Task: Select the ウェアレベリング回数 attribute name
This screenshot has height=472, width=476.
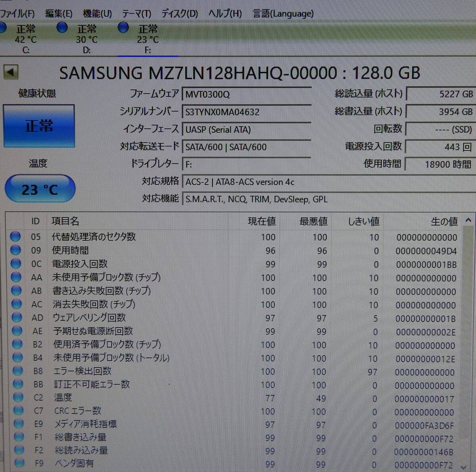Action: [x=90, y=318]
